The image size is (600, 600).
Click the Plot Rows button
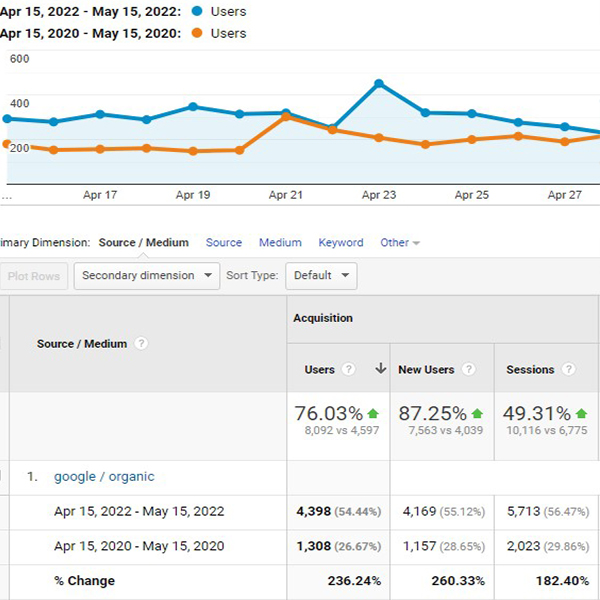tap(34, 276)
